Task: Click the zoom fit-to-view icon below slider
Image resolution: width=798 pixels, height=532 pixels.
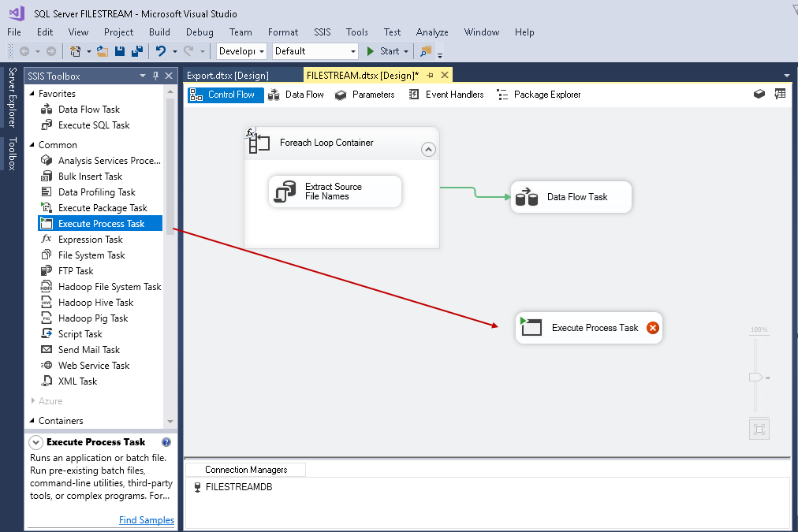Action: coord(759,430)
